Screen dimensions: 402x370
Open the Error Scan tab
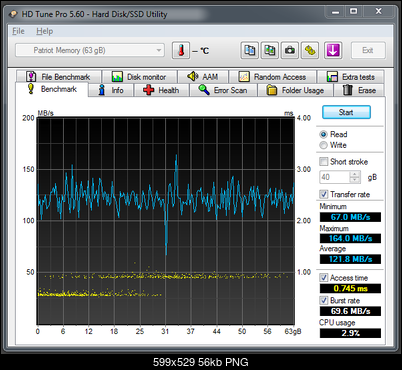(223, 90)
